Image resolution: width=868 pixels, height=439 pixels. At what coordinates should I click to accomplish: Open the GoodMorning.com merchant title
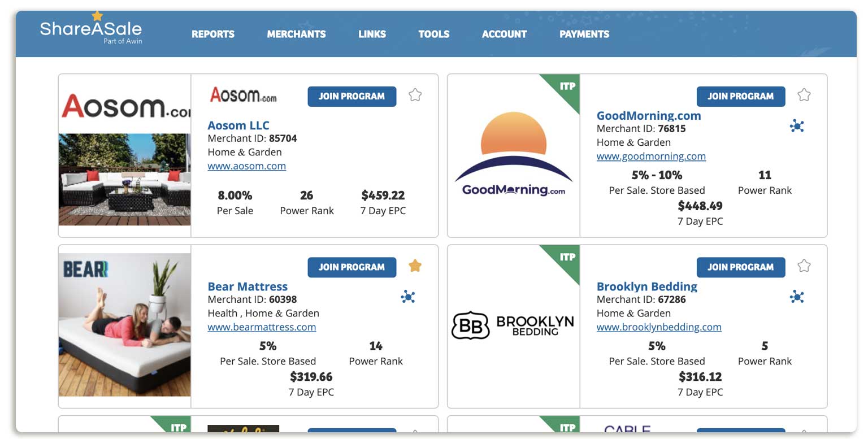pos(649,116)
